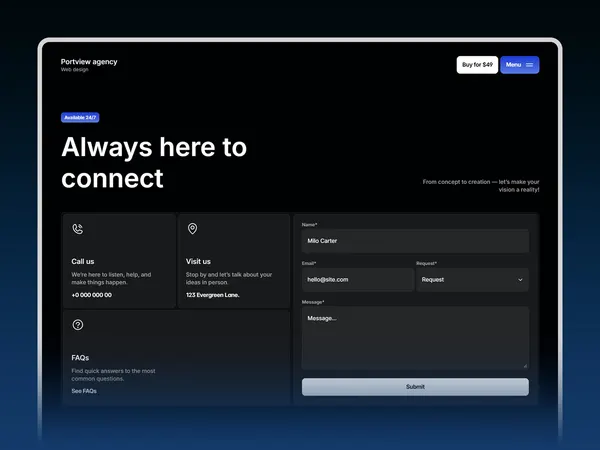600x450 pixels.
Task: Focus the Name input field
Action: pos(415,241)
